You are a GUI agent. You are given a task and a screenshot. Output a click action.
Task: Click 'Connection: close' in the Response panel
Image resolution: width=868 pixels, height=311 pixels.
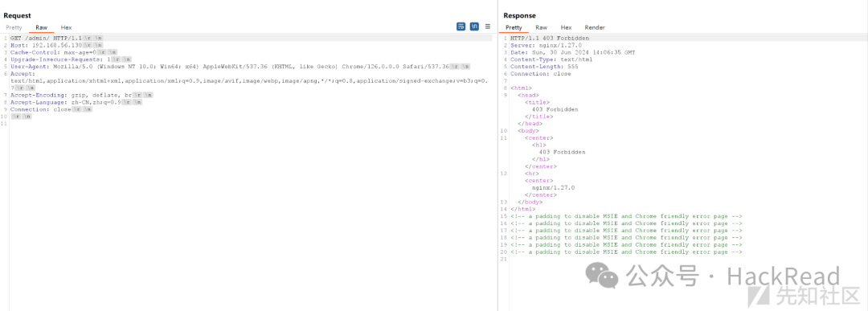[x=541, y=74]
